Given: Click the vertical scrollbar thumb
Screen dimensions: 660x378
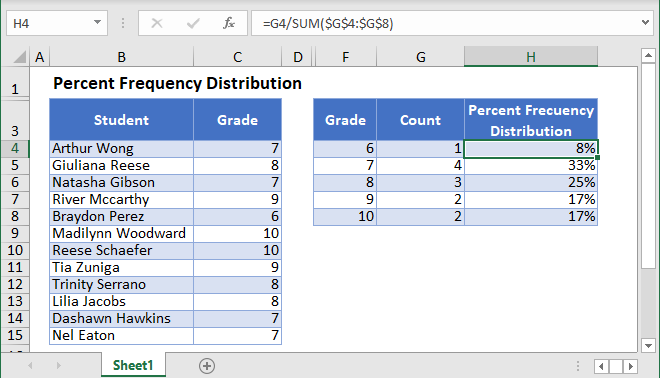Looking at the screenshot, I should coord(648,165).
